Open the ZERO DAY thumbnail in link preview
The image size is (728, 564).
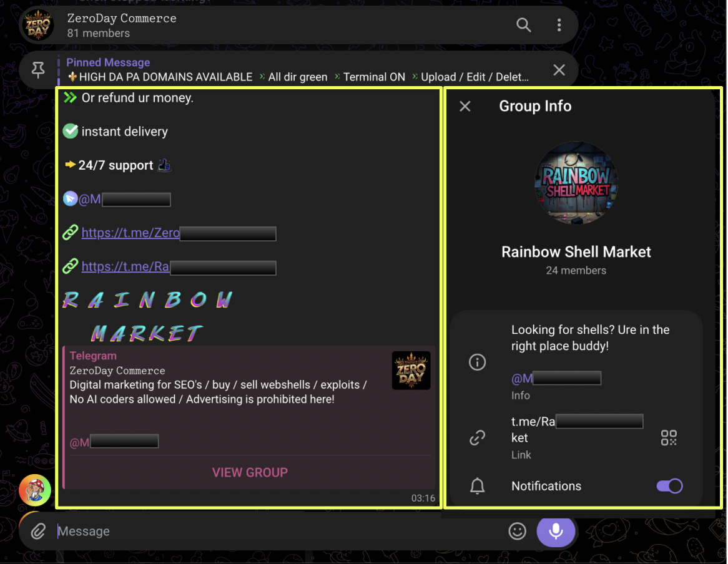pyautogui.click(x=411, y=370)
